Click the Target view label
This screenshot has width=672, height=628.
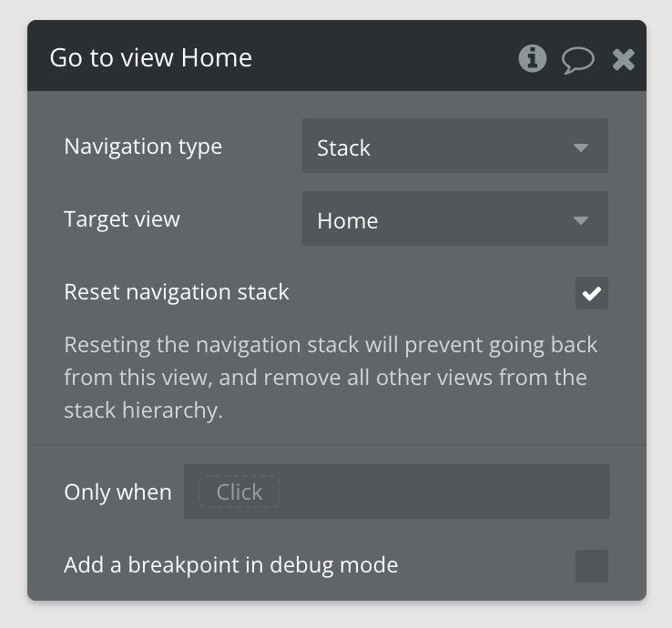click(122, 219)
